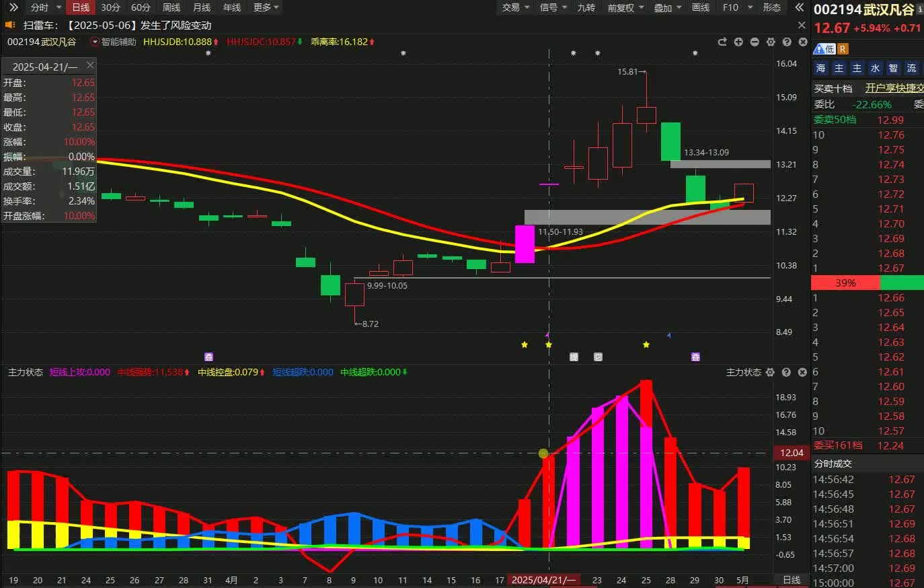This screenshot has width=924, height=588.
Task: Switch to the 60分 minute chart tab
Action: 141,7
